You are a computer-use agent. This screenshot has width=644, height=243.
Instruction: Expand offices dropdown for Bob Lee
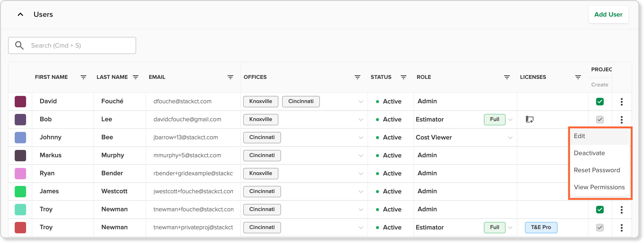coord(361,120)
